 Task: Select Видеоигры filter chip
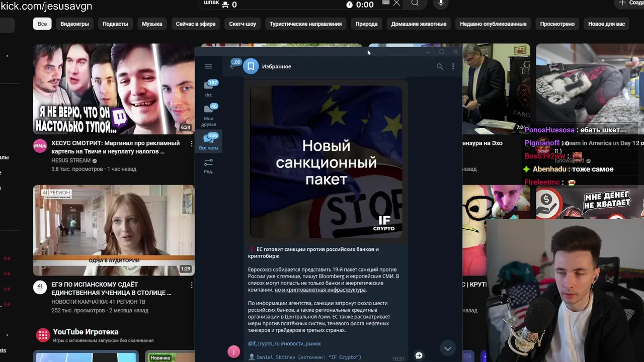point(74,24)
